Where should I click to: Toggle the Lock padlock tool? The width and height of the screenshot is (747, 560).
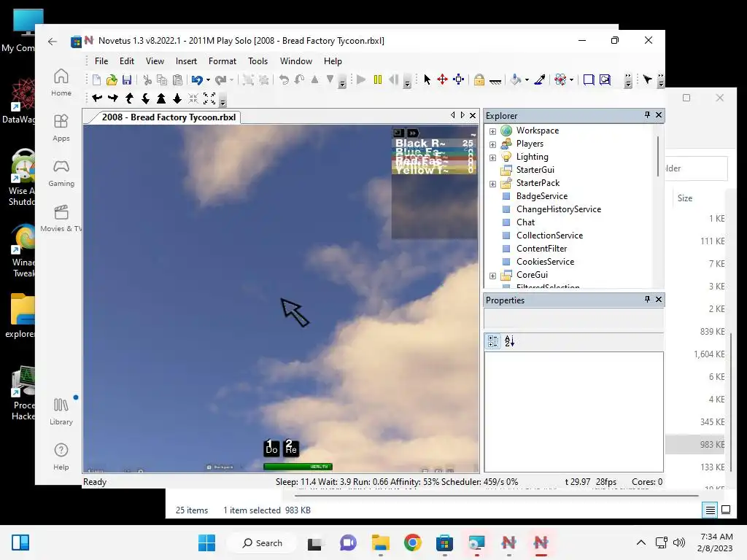(x=479, y=79)
